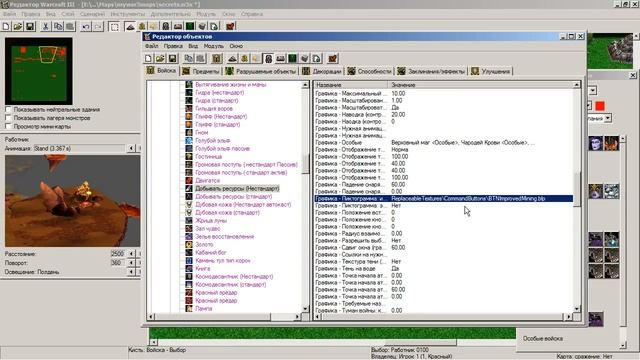Click Save in the Object Editor toolbar
Viewport: 640px width, 360px height.
coord(173,58)
